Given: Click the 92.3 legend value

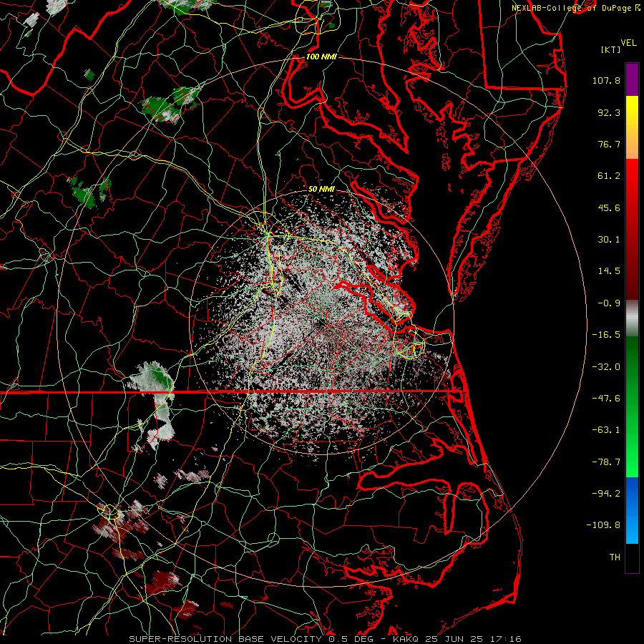Looking at the screenshot, I should coord(609,112).
